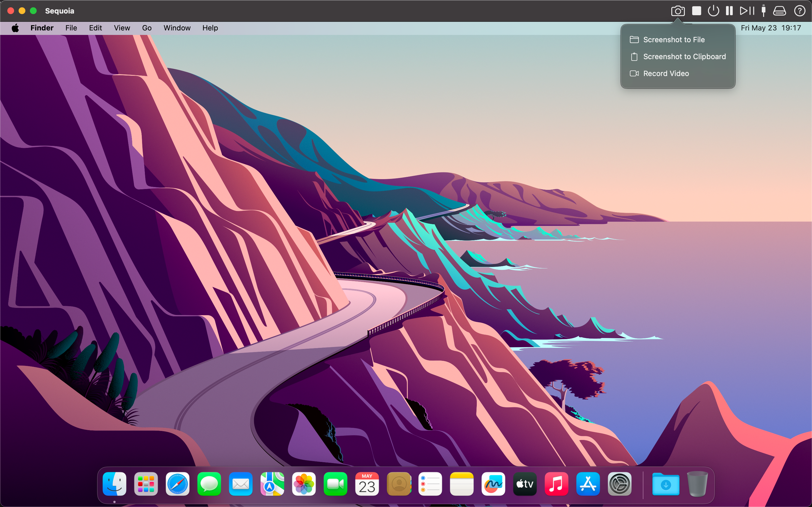Select Screenshot to Clipboard
812x507 pixels.
(x=684, y=57)
